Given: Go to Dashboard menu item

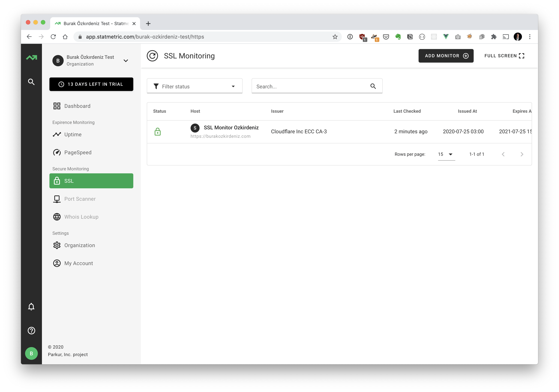Looking at the screenshot, I should [x=77, y=106].
